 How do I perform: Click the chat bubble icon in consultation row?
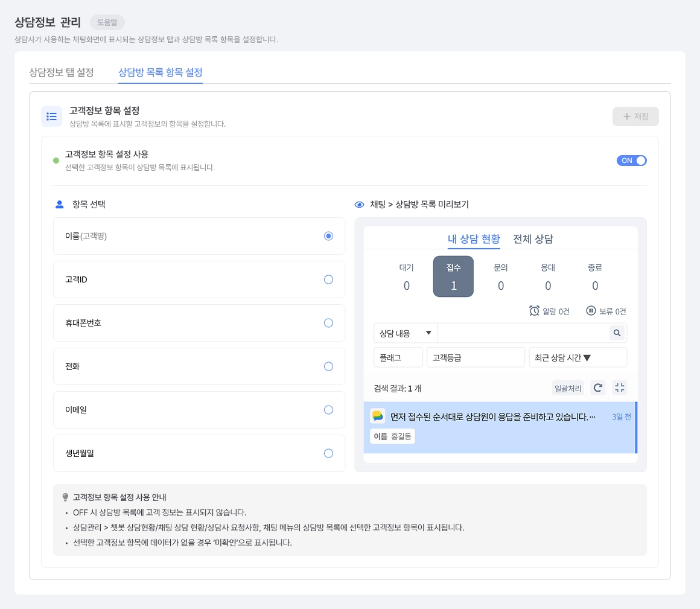click(378, 416)
